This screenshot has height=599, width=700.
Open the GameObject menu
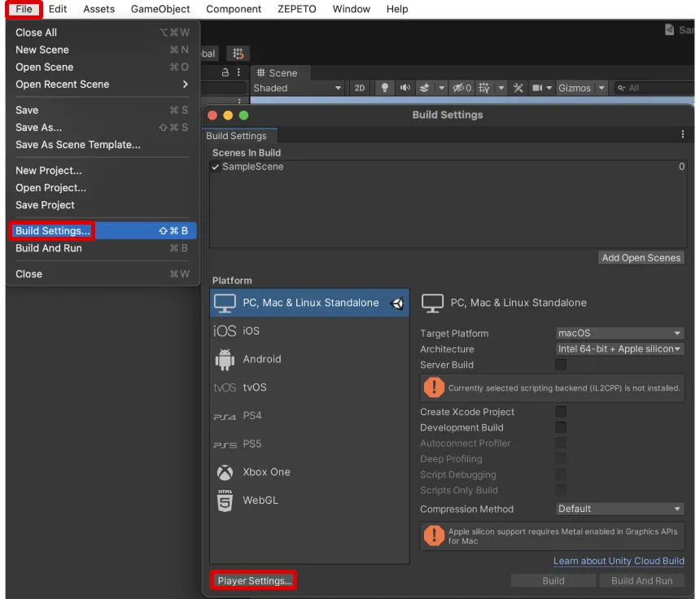tap(160, 9)
